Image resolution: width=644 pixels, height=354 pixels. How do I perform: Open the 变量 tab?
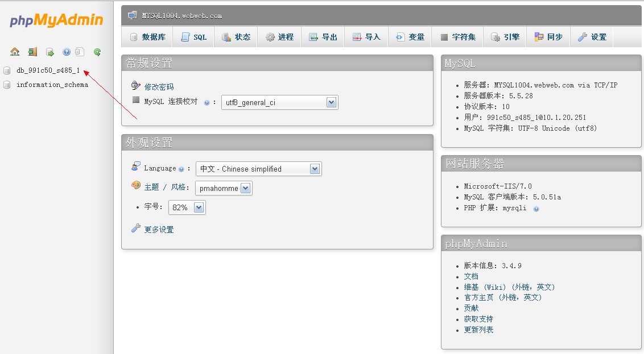click(x=410, y=37)
